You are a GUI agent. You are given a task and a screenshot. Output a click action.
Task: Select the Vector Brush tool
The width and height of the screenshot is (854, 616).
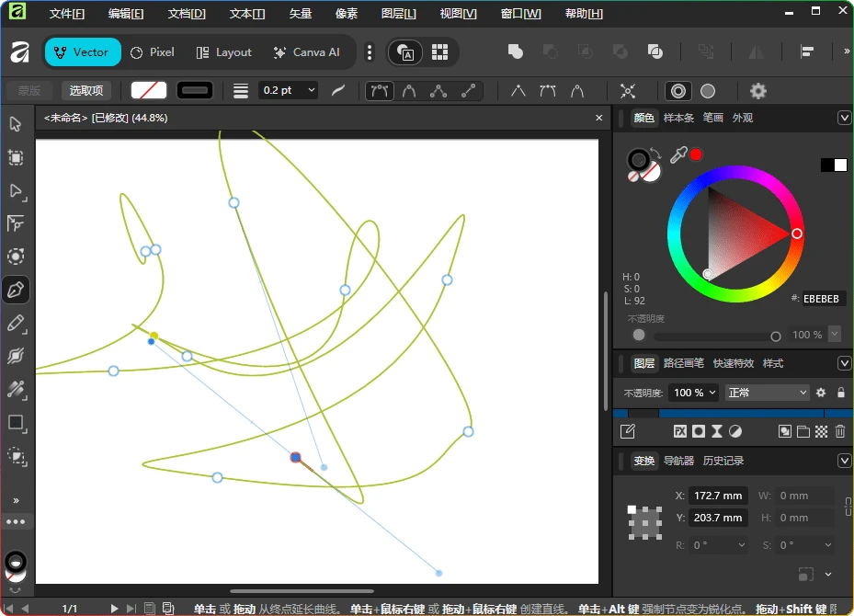tap(15, 356)
